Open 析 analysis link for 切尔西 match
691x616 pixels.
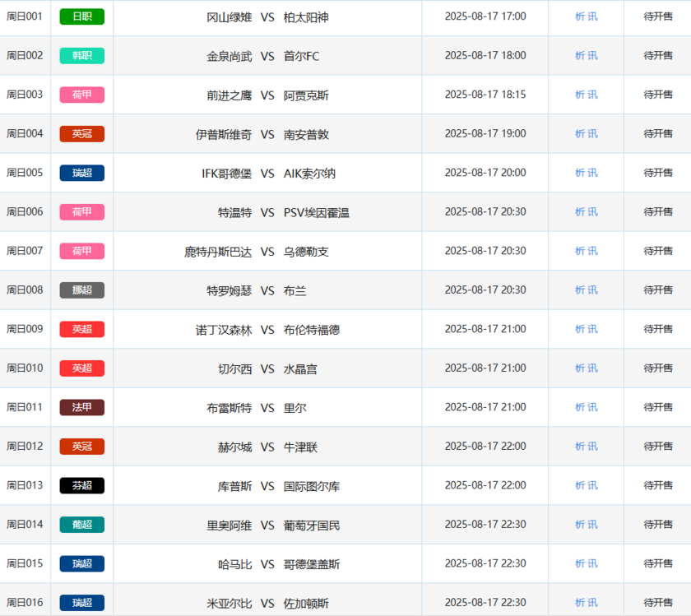coord(580,368)
